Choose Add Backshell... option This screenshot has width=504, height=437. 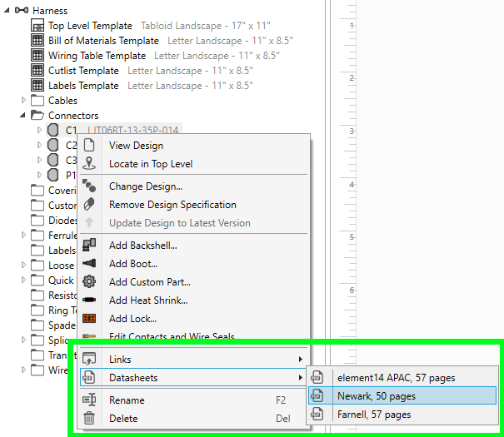click(194, 245)
